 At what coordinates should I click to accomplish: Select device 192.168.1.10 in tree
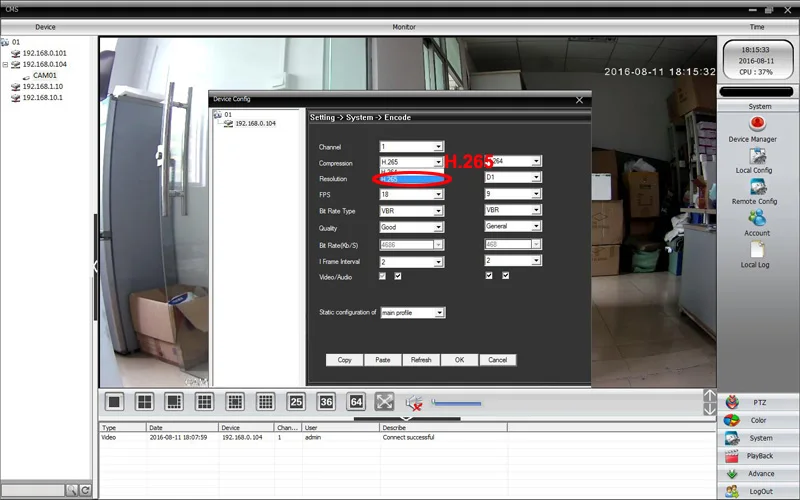click(x=43, y=87)
